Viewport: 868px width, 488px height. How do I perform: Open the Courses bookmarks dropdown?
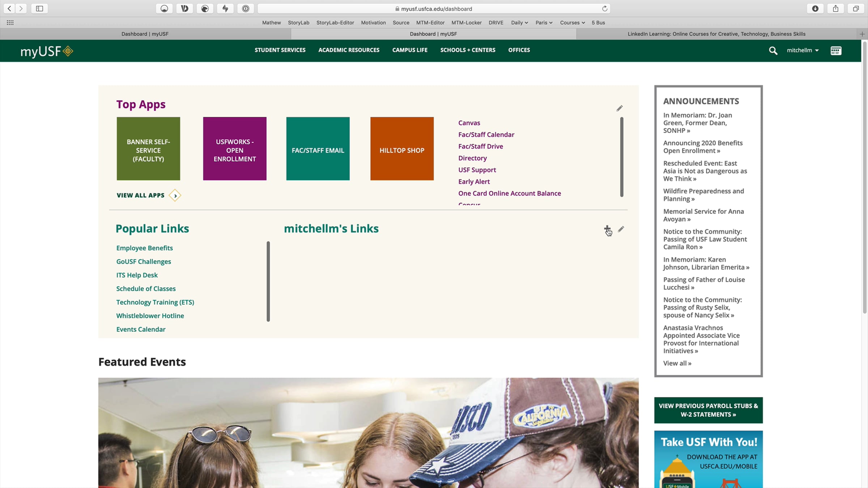click(x=572, y=22)
